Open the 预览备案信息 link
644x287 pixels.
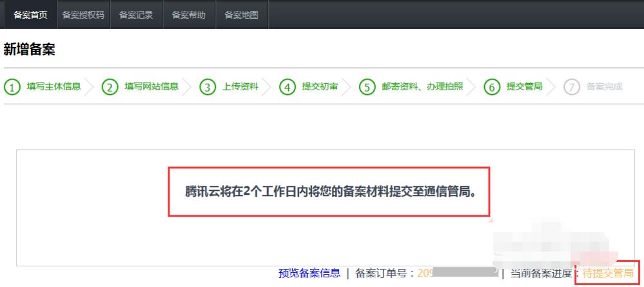click(x=309, y=273)
